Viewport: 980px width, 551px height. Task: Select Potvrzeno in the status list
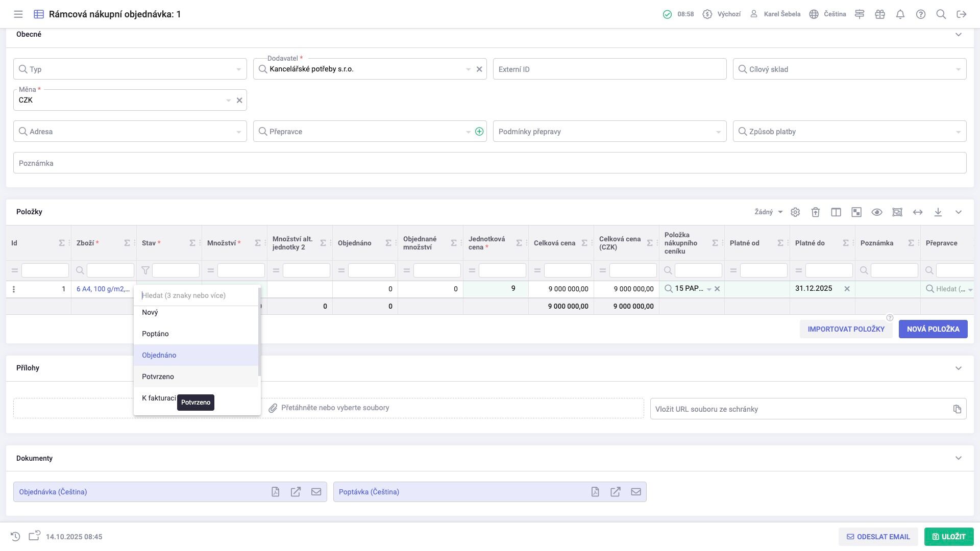click(x=158, y=377)
